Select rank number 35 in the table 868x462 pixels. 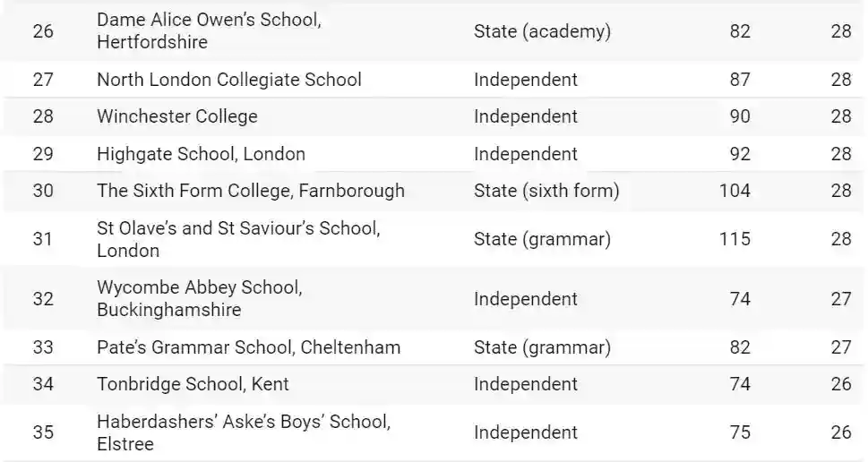(x=43, y=432)
